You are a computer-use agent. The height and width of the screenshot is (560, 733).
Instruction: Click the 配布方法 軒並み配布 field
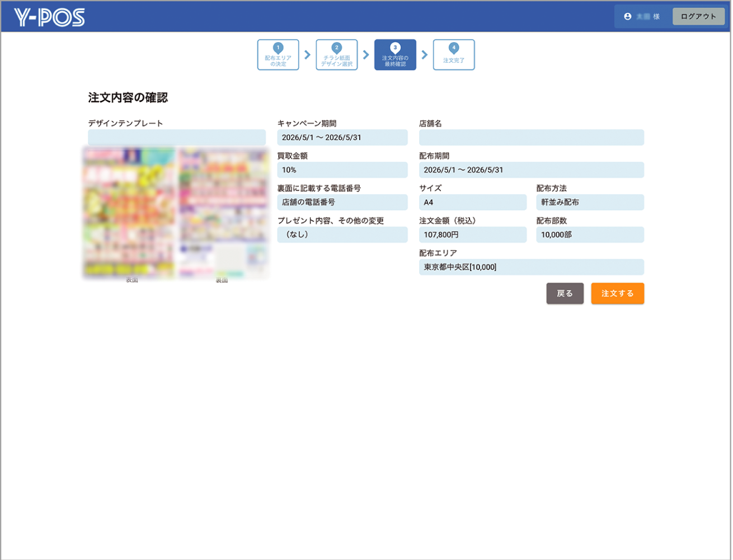pyautogui.click(x=590, y=203)
